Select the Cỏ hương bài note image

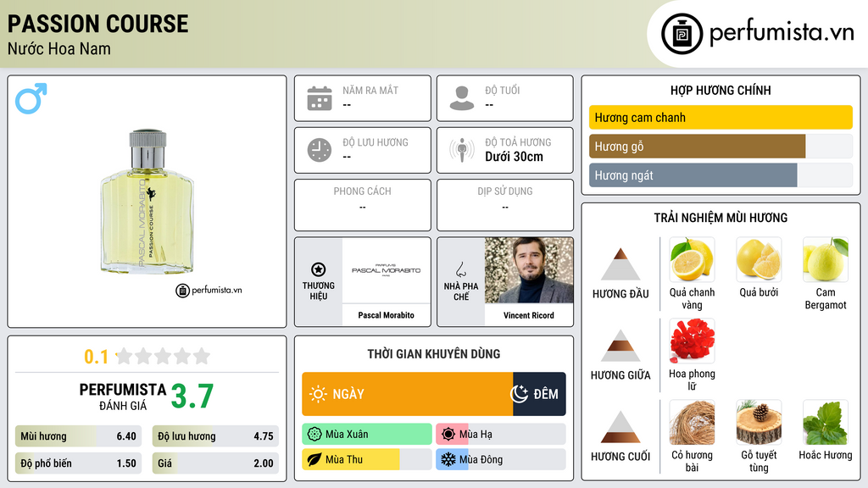point(692,422)
